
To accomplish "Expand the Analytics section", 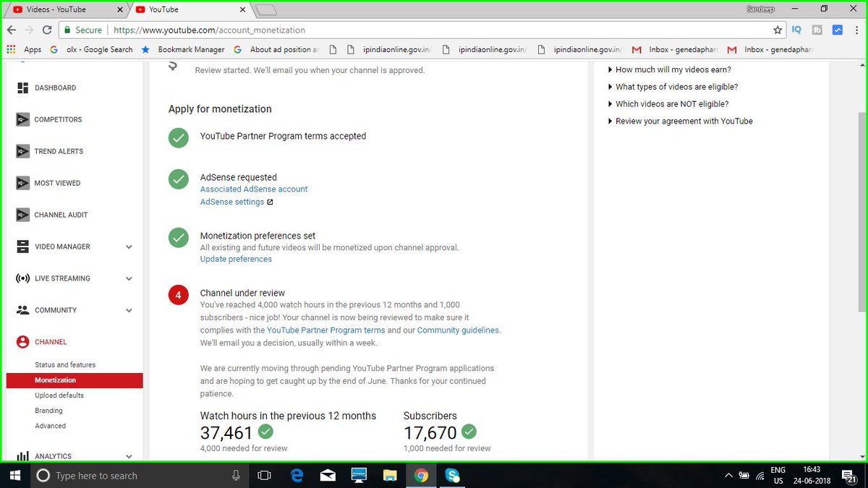I will pyautogui.click(x=129, y=456).
